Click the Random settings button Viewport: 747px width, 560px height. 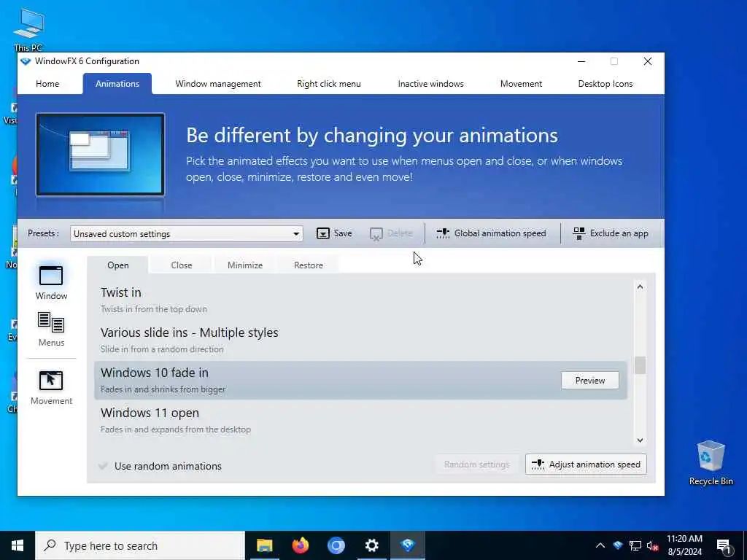(476, 464)
